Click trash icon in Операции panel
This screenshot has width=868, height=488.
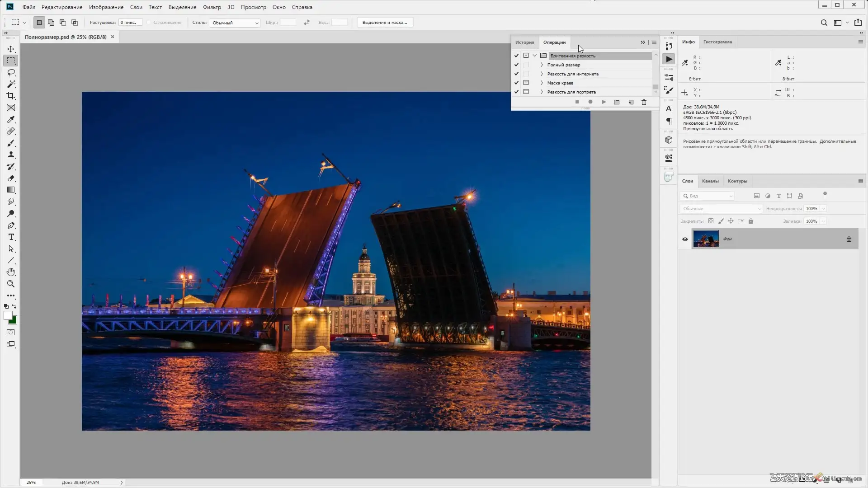(x=644, y=102)
